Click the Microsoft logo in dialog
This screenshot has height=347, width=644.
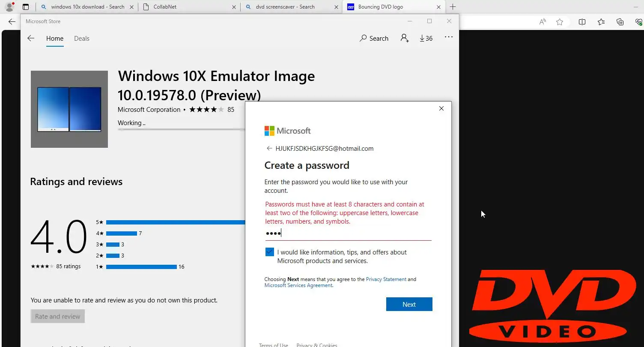287,131
